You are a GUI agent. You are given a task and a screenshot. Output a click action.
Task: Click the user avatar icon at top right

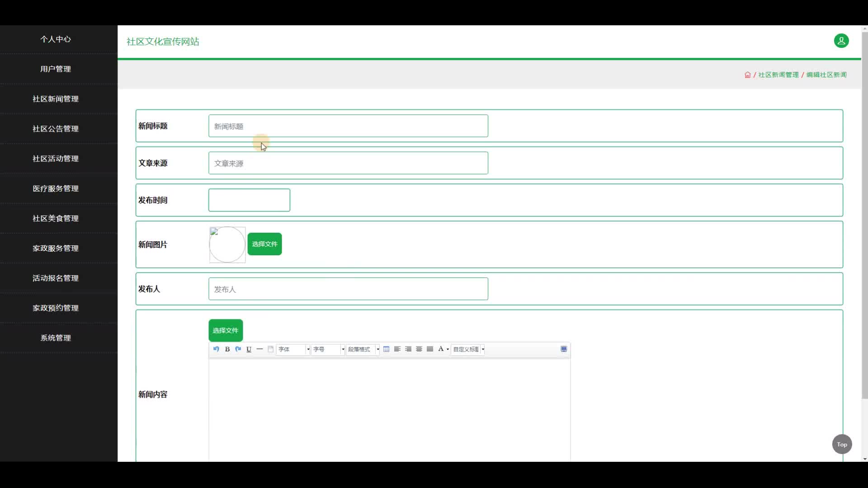[x=841, y=41]
